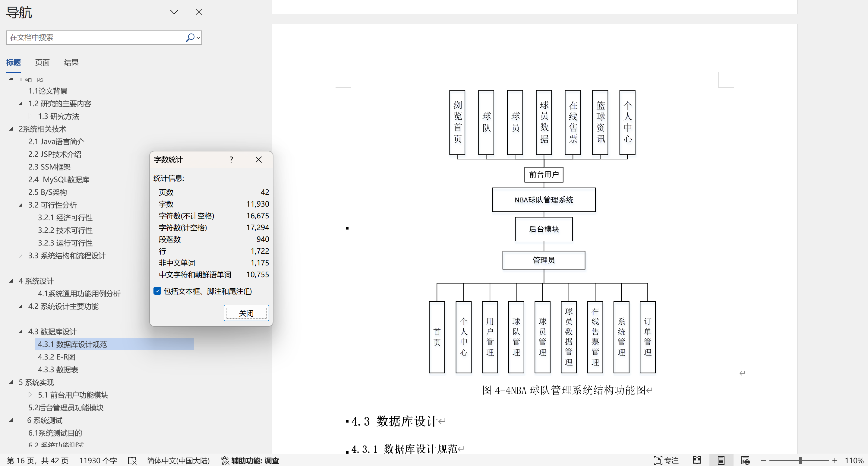Select the 管理员 box in diagram

[x=544, y=260]
